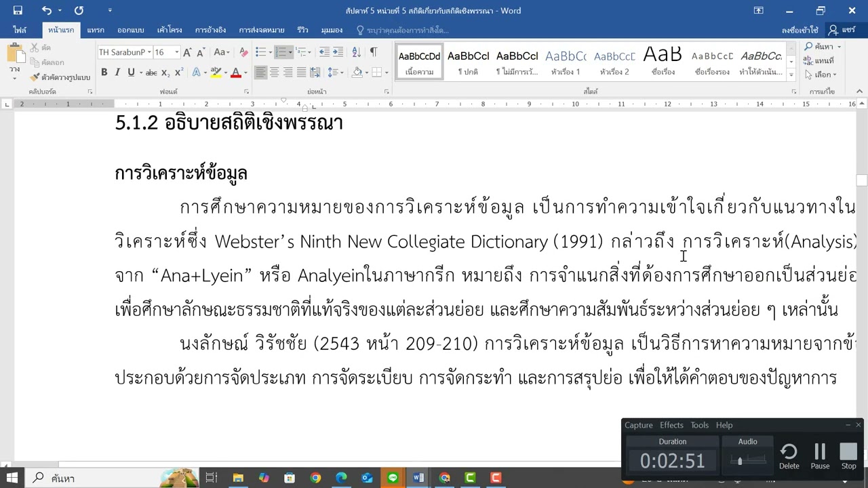Click the multilevel list icon

[x=300, y=52]
